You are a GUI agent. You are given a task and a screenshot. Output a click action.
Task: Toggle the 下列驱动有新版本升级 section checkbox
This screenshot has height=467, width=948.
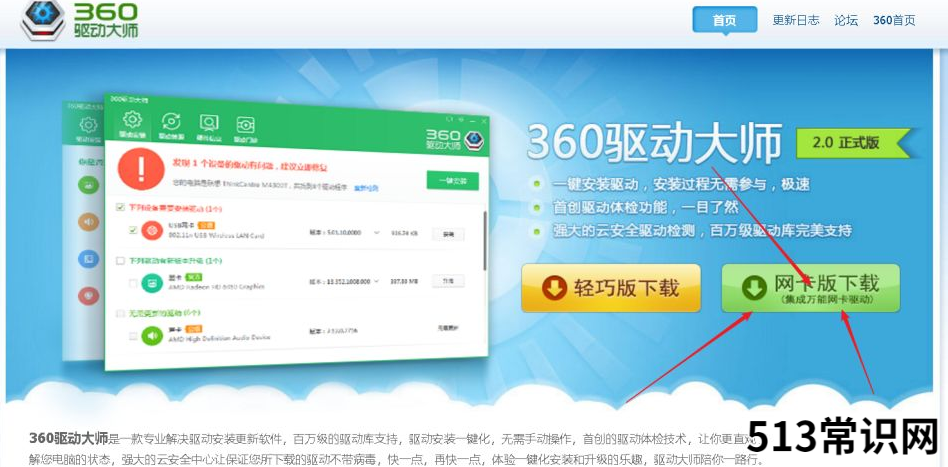click(x=120, y=261)
